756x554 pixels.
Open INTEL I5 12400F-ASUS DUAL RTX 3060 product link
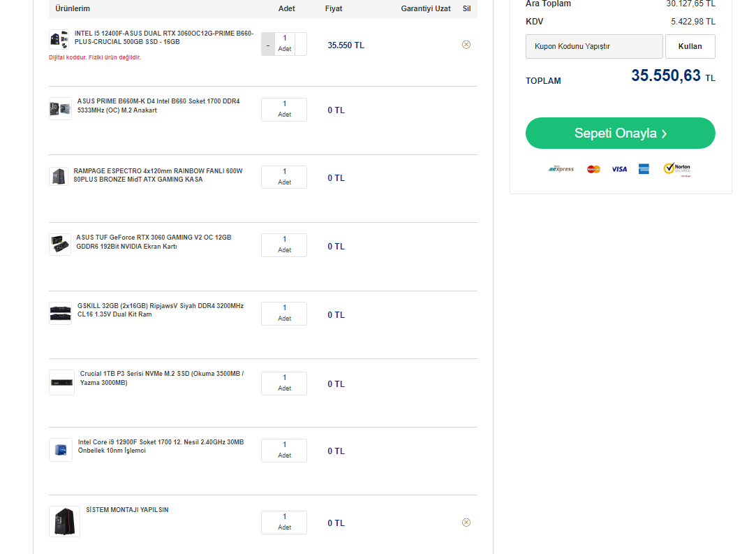[164, 38]
